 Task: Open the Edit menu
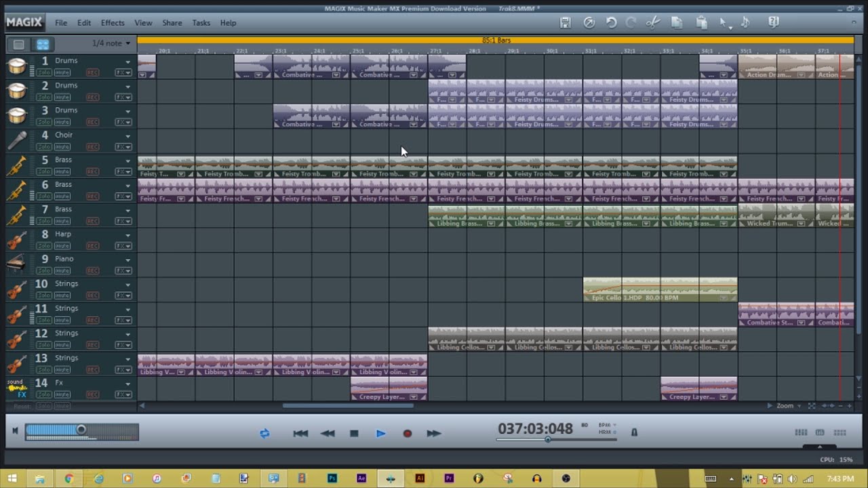tap(84, 23)
